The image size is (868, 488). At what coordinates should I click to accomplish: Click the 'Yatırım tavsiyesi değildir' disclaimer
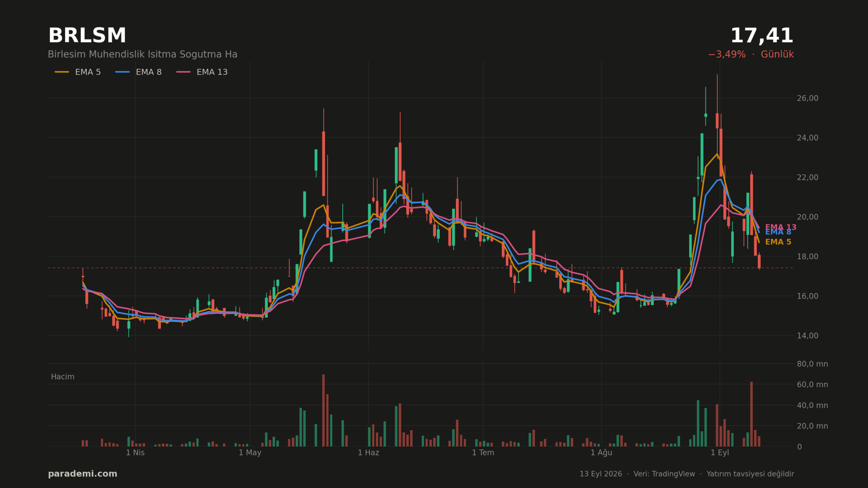pyautogui.click(x=750, y=474)
